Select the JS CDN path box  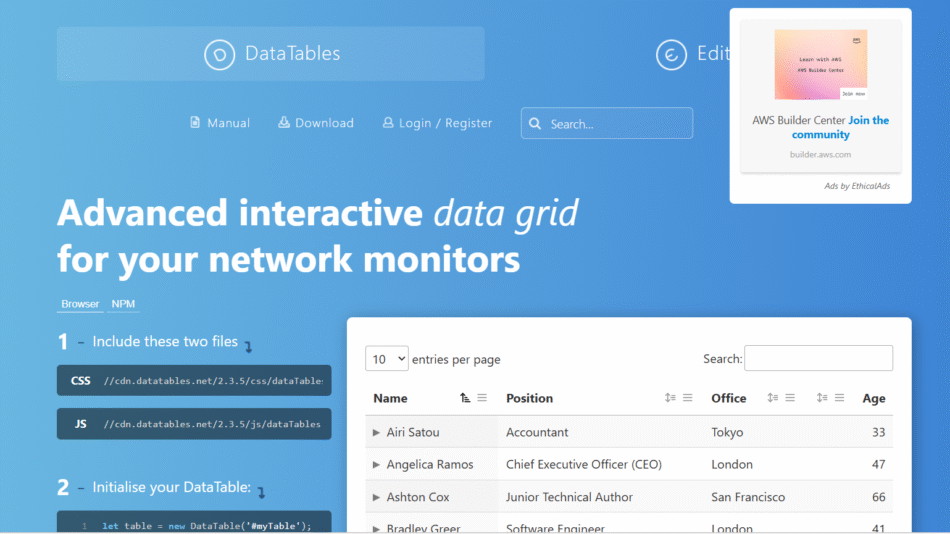194,424
